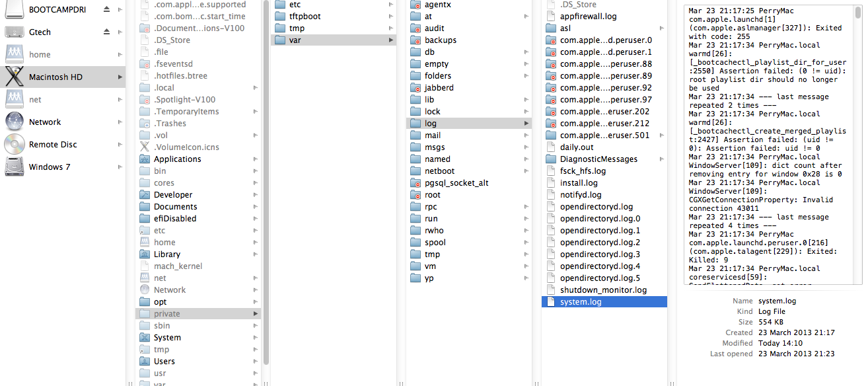Click the pgsql_socket_alt folder icon
The width and height of the screenshot is (868, 386).
(416, 182)
